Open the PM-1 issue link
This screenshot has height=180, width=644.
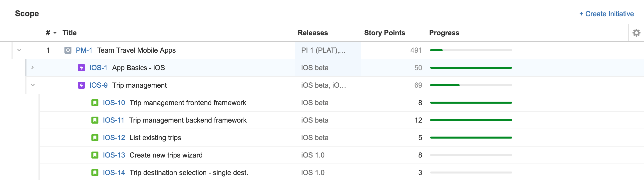pos(84,50)
